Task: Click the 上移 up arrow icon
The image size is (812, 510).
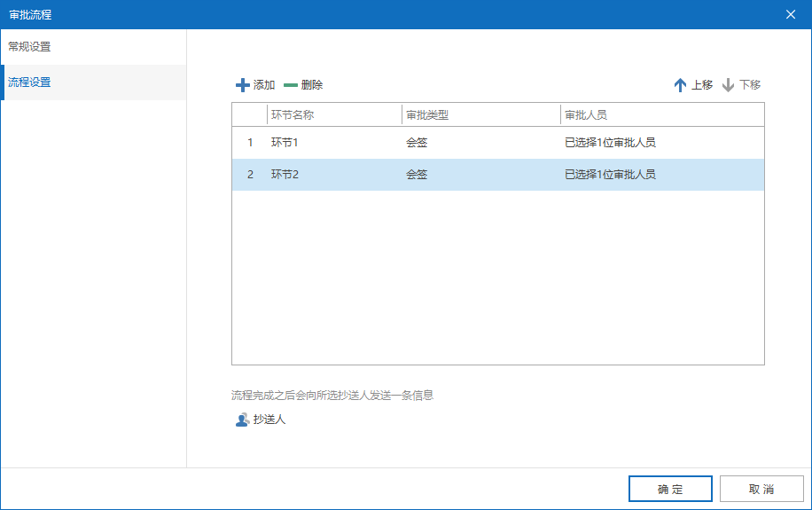Action: pos(680,85)
